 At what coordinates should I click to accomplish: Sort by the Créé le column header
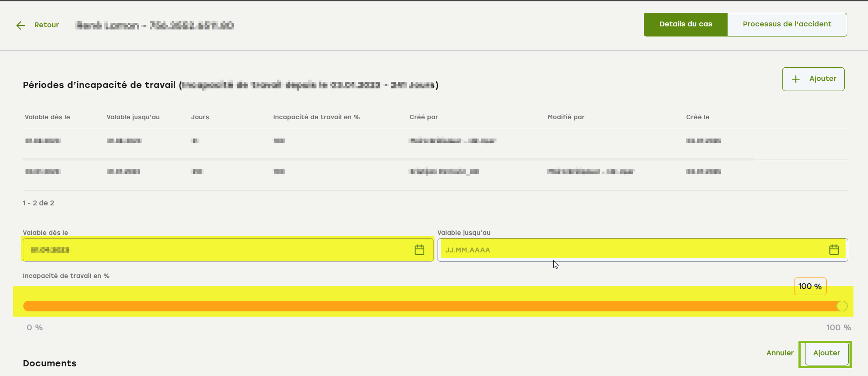[697, 117]
